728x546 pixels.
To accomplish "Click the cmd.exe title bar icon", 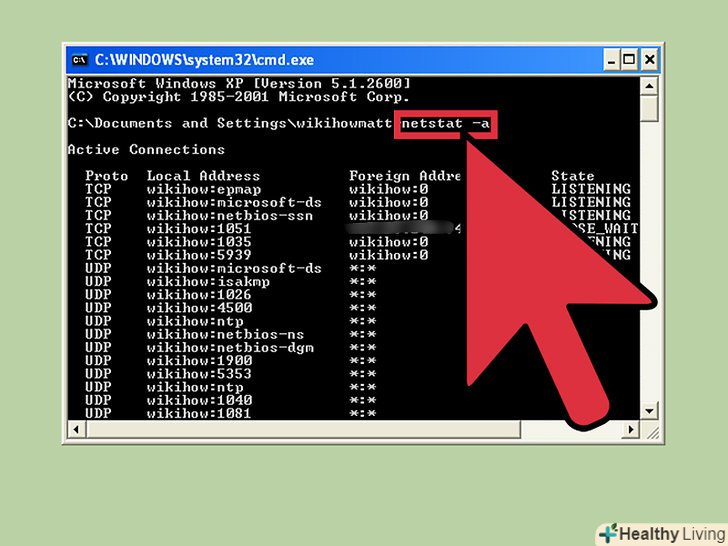I will click(79, 60).
